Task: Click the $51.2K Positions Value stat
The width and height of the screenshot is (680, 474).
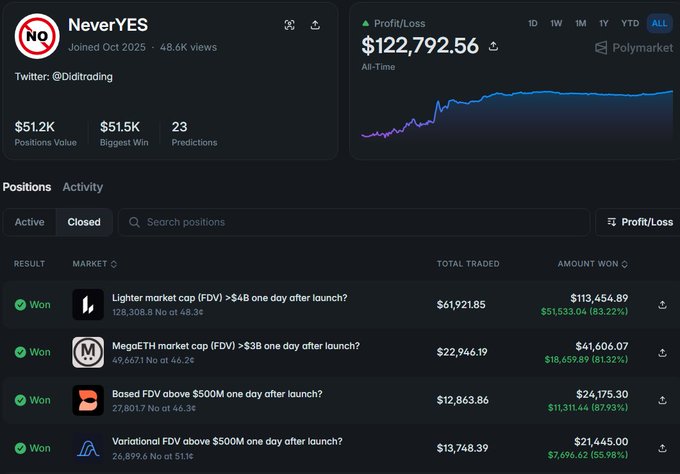Action: tap(45, 133)
